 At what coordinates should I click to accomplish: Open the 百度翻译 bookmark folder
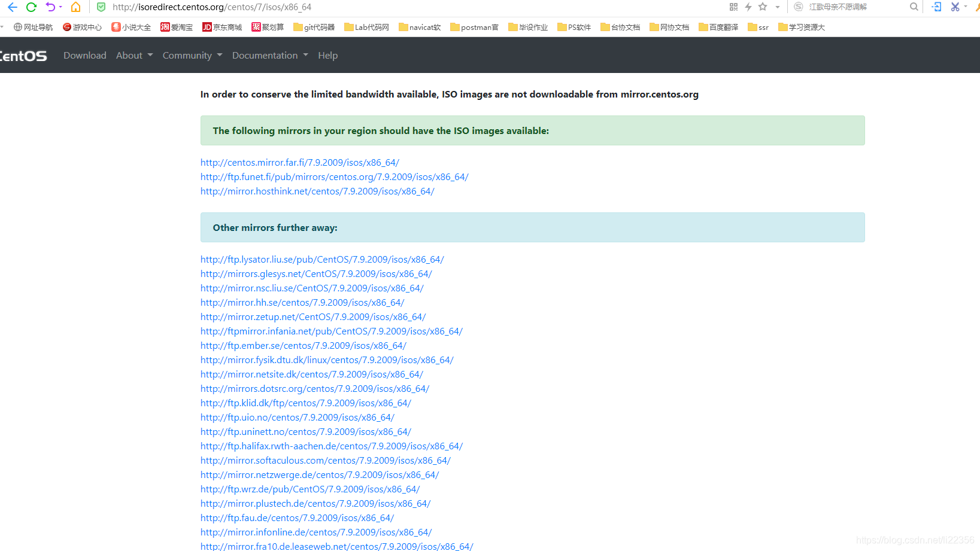click(x=718, y=27)
